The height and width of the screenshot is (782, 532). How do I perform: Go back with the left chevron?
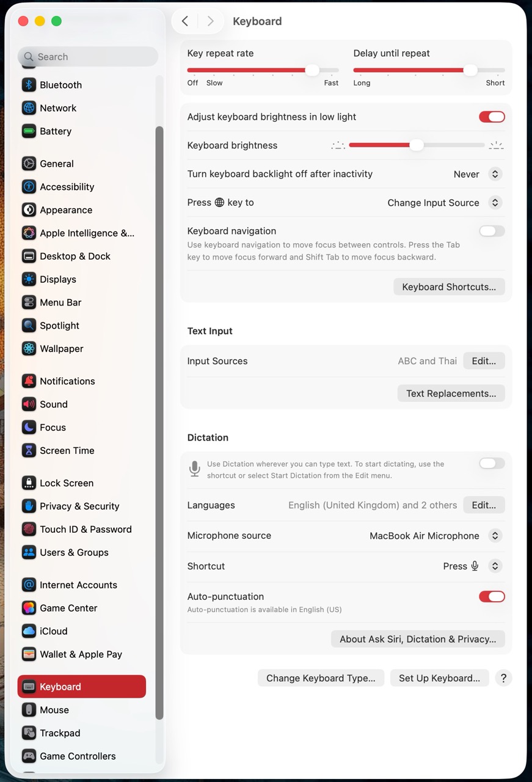coord(185,21)
